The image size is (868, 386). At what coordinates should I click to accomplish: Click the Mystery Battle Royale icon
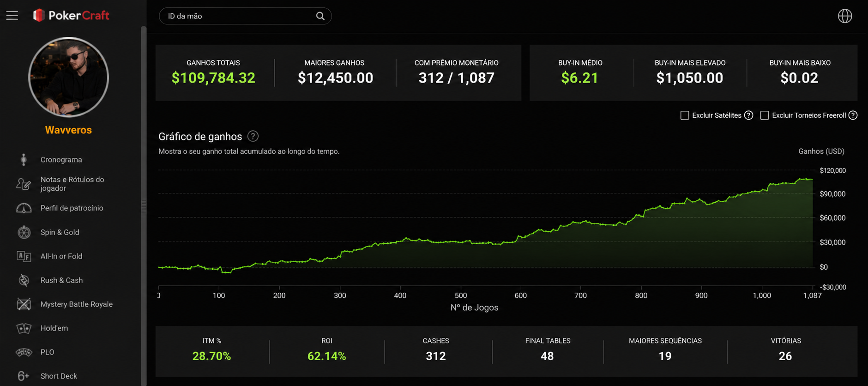pos(24,304)
